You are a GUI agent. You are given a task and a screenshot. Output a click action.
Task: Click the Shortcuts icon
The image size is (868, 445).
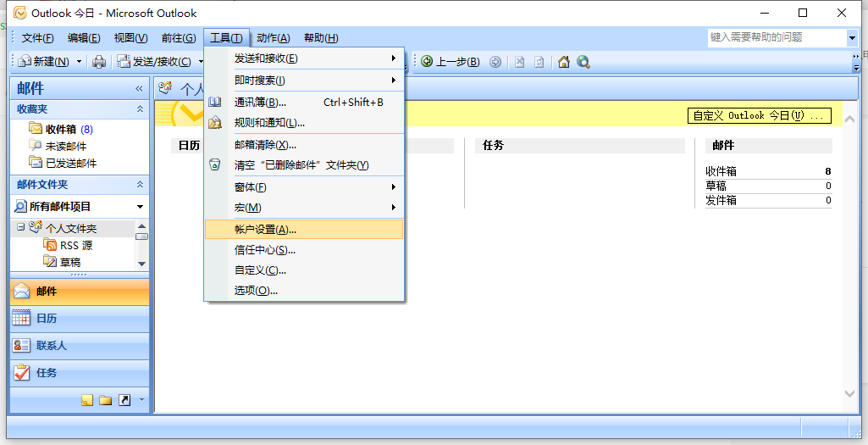pyautogui.click(x=124, y=400)
